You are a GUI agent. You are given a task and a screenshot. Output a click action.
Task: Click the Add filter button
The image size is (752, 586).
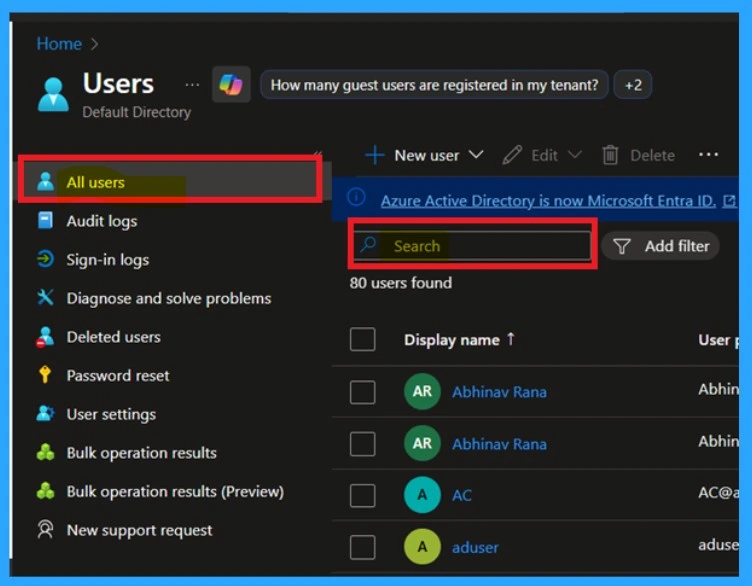click(660, 246)
